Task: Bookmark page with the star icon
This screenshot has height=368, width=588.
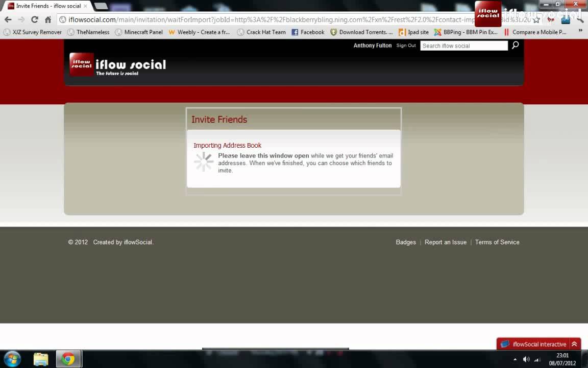Action: [x=536, y=19]
